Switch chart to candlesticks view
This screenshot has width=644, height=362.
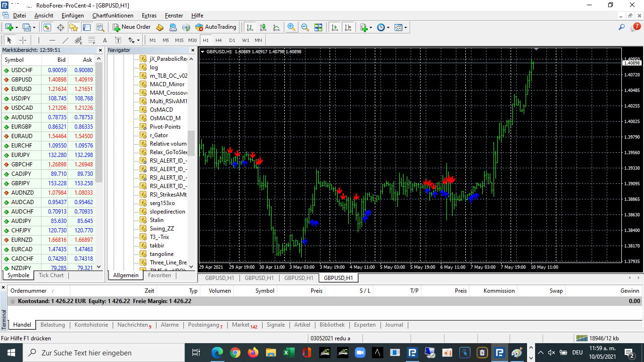263,27
